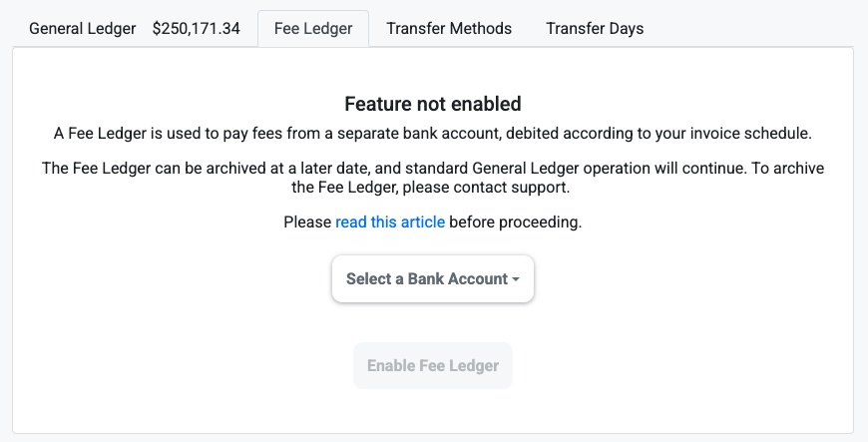
Task: Click the paragraph about archiving the Fee Ledger
Action: (x=433, y=177)
